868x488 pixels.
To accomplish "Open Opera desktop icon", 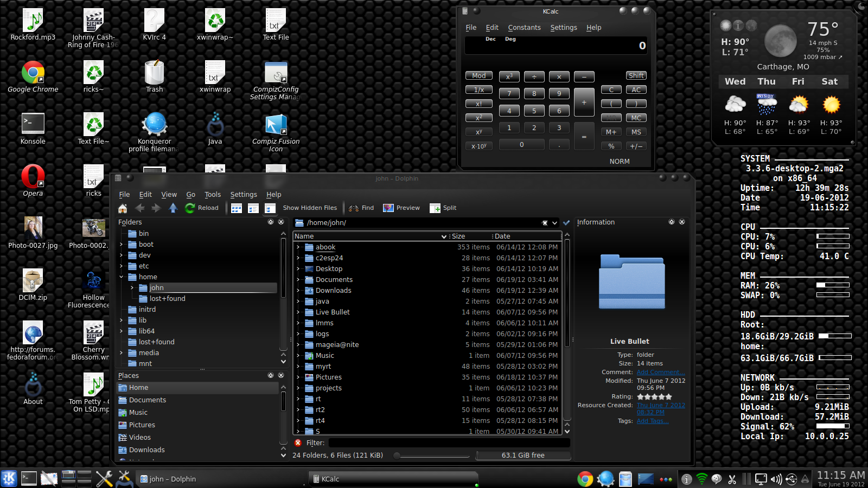I will 33,181.
